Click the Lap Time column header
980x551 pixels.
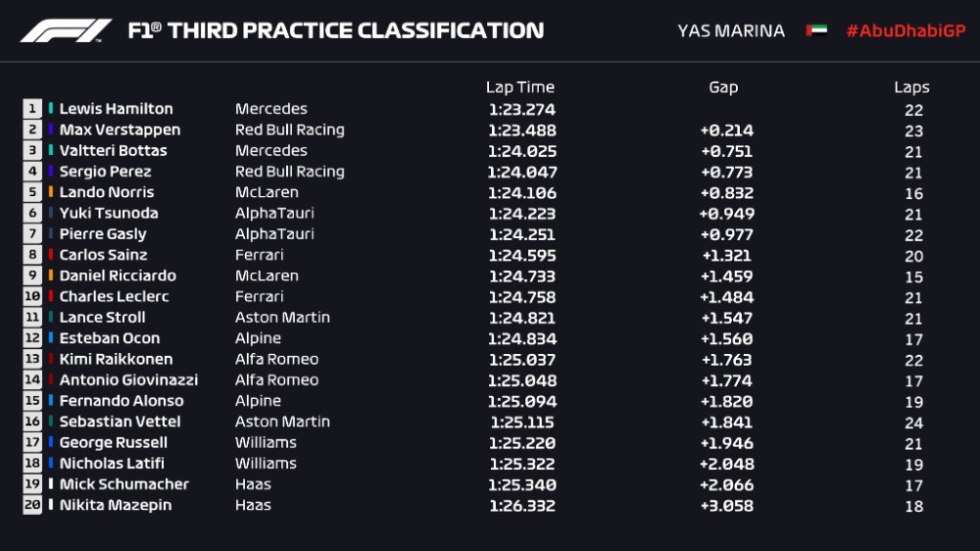tap(520, 87)
